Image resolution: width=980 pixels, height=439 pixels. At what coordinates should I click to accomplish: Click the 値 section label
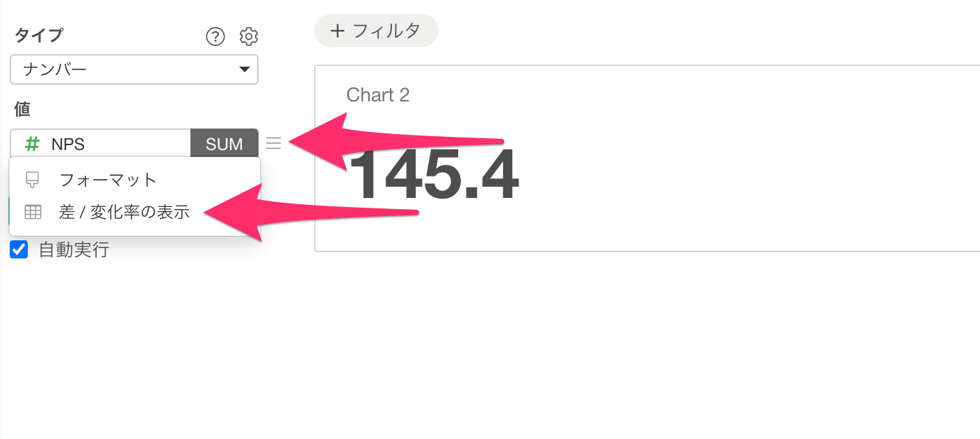22,108
